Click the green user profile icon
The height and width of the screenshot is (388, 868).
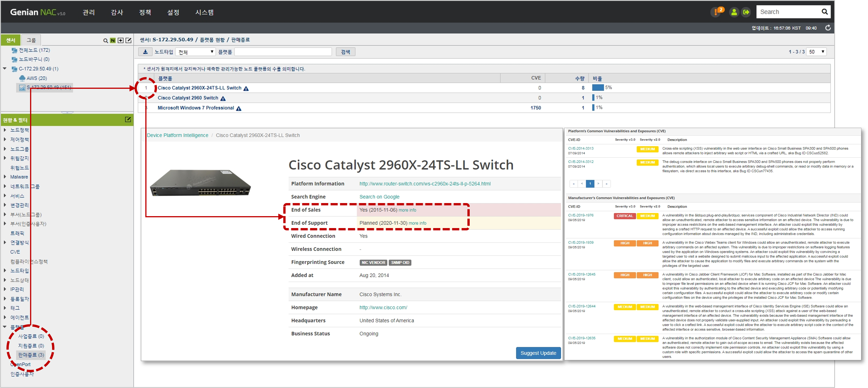[734, 12]
